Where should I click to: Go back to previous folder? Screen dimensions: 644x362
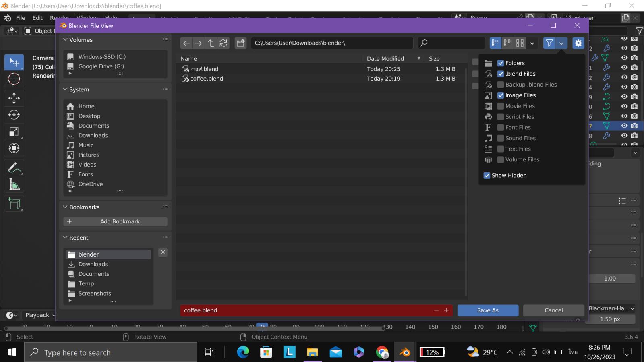click(x=186, y=43)
